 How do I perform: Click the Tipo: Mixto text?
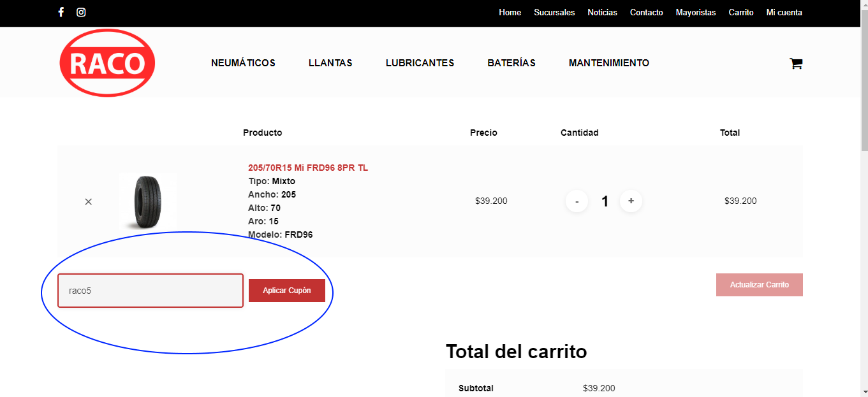click(272, 181)
